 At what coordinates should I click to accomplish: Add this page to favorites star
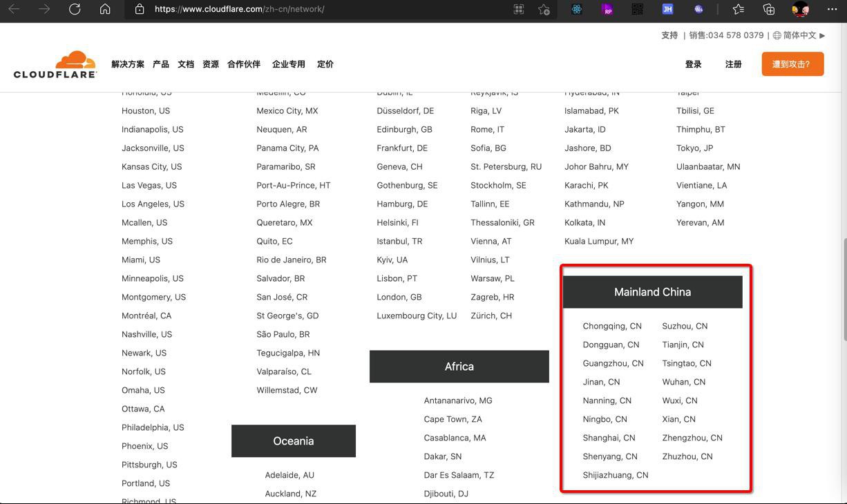pyautogui.click(x=544, y=9)
